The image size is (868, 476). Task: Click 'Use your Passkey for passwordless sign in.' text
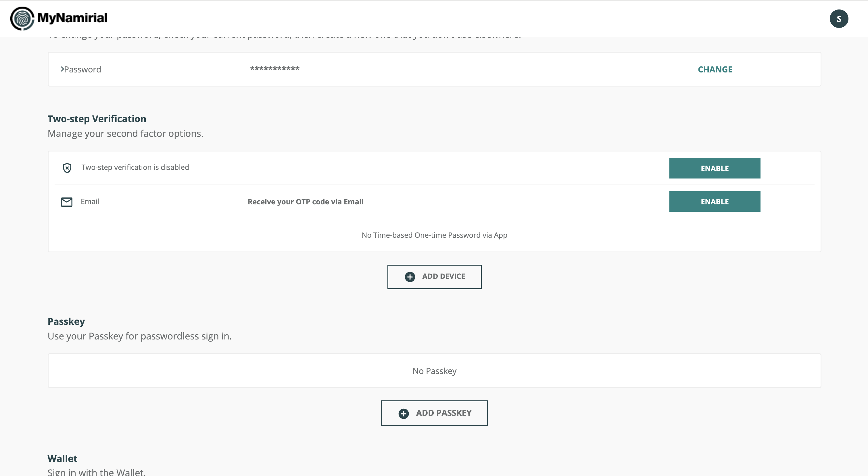click(x=139, y=336)
